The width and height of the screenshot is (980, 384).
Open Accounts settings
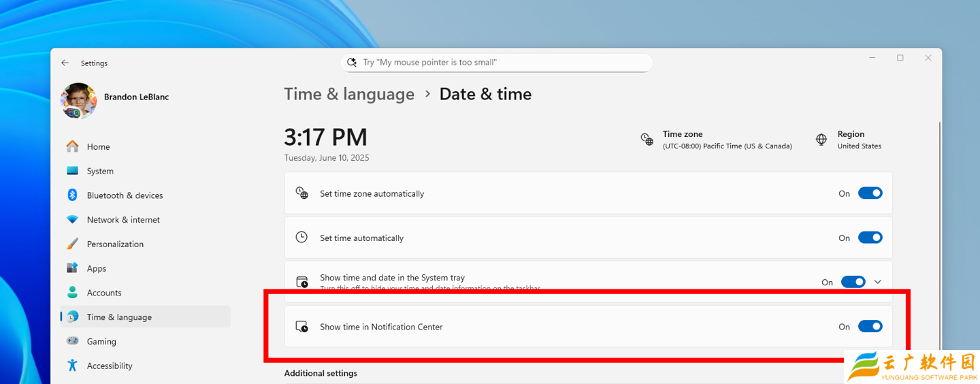[x=146, y=293]
